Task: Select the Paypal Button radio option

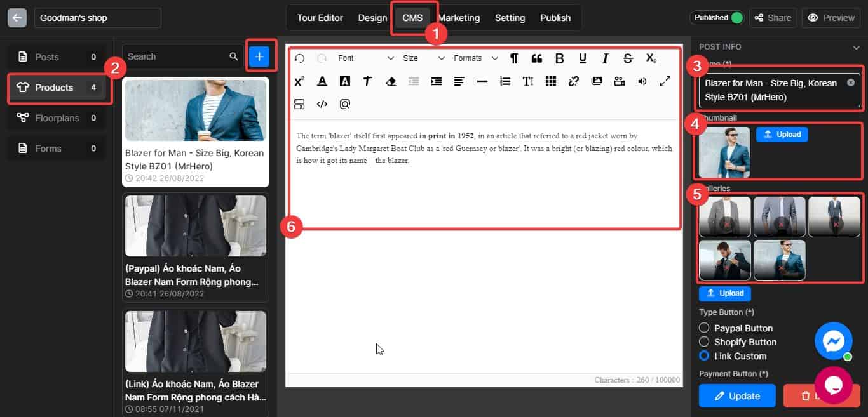Action: tap(704, 328)
